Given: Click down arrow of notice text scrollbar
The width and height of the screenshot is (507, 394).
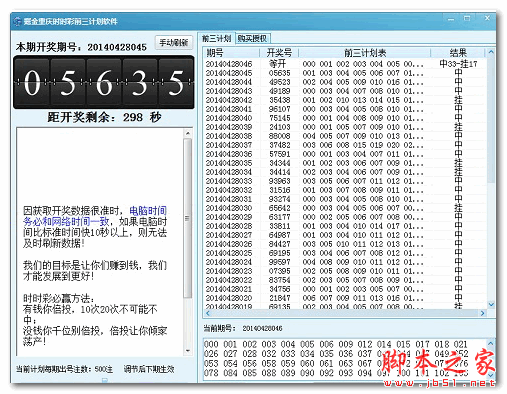Looking at the screenshot, I should pyautogui.click(x=188, y=351).
